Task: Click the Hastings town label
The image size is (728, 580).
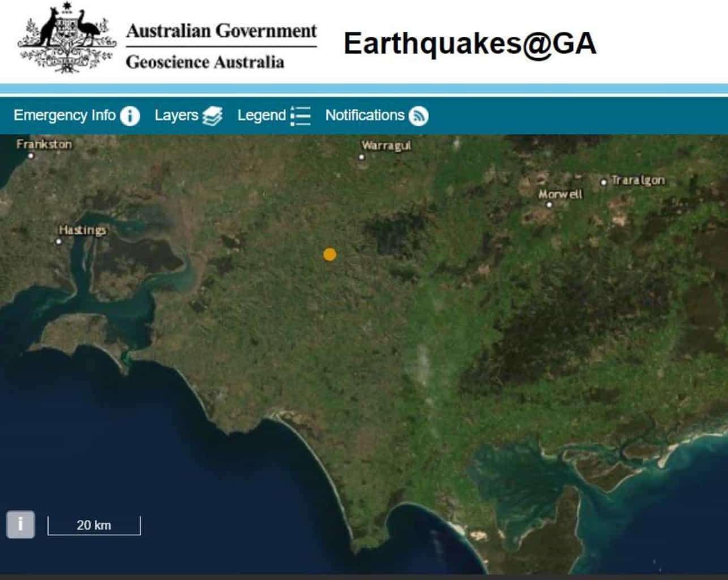Action: (82, 230)
